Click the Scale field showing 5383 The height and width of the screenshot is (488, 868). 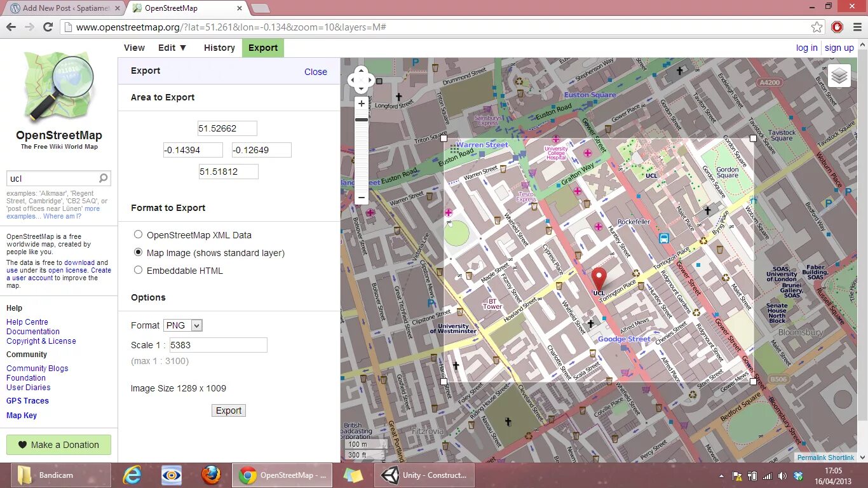pyautogui.click(x=218, y=345)
